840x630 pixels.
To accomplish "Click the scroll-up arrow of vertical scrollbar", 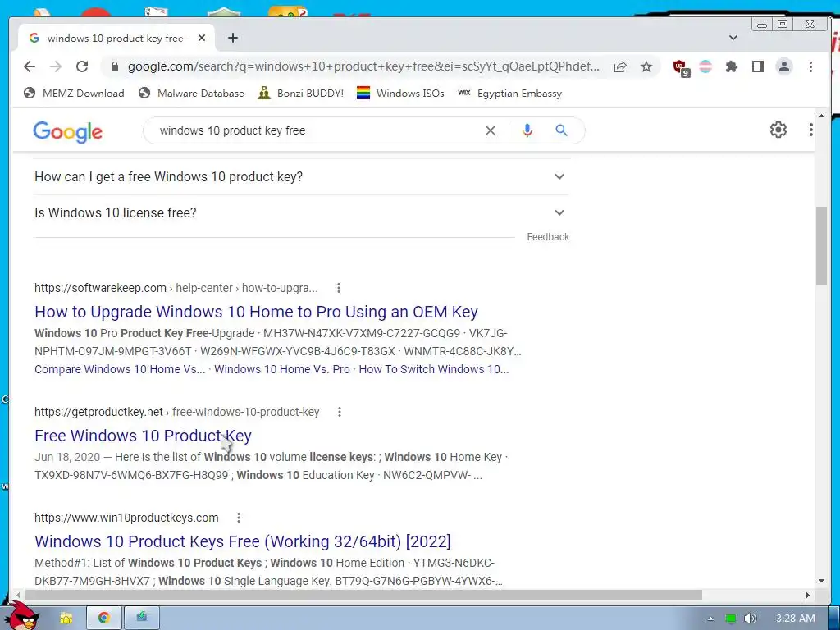I will pyautogui.click(x=821, y=116).
